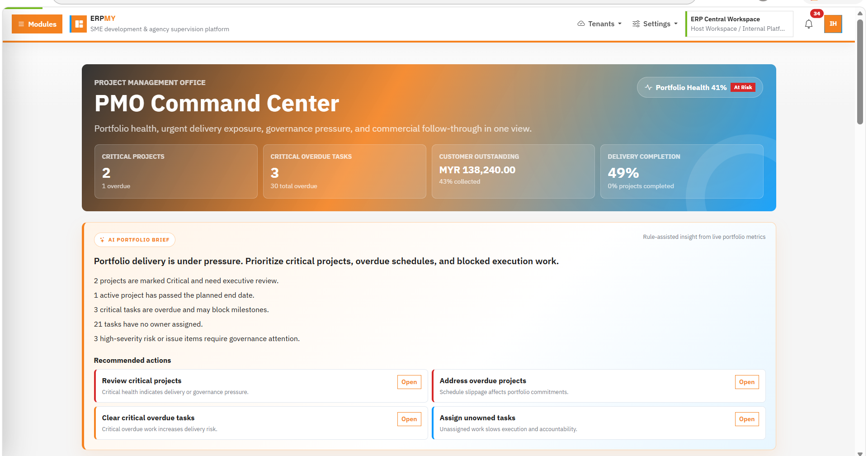Click 'PMO Command Center' heading
This screenshot has width=868, height=456.
pyautogui.click(x=217, y=103)
